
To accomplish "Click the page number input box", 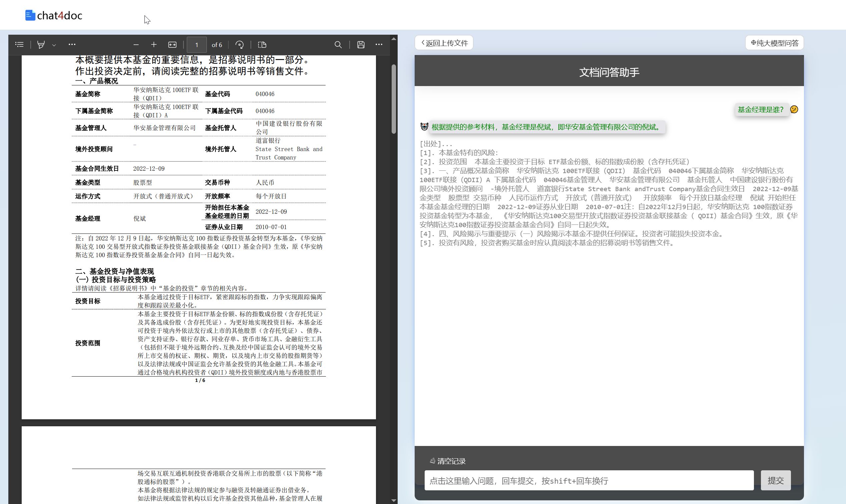I will 196,44.
